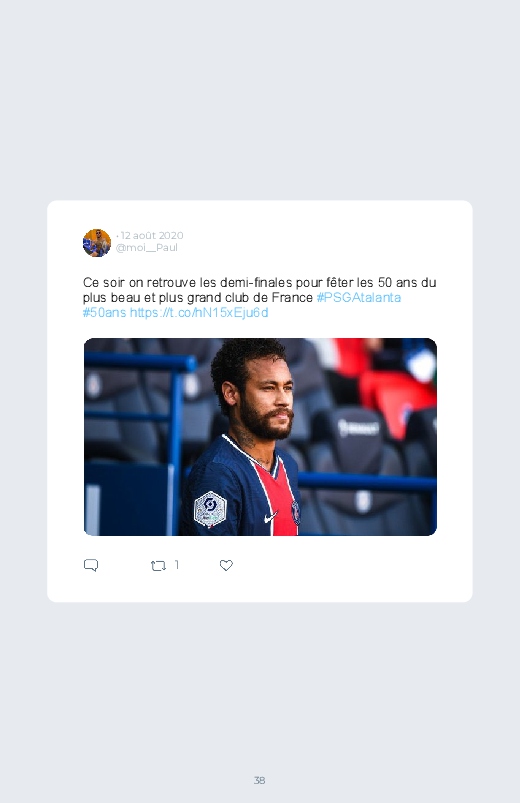Click the Ligue 1 sleeve badge in the photo
The width and height of the screenshot is (520, 803).
pyautogui.click(x=210, y=509)
